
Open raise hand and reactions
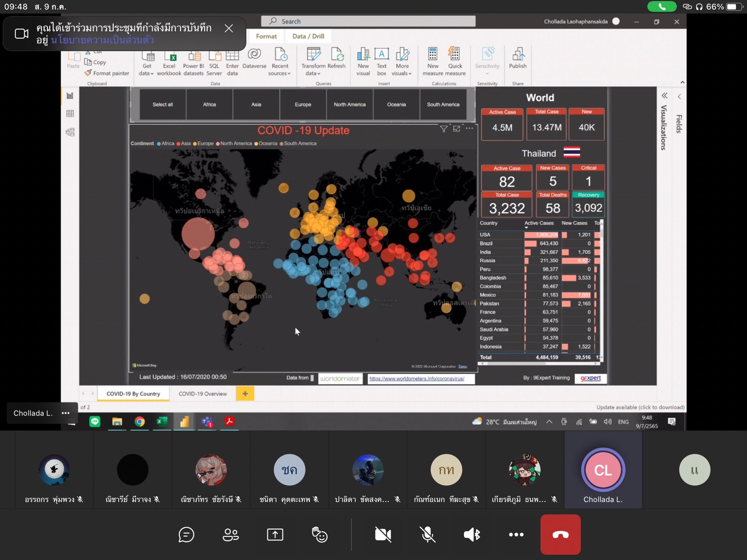point(319,534)
